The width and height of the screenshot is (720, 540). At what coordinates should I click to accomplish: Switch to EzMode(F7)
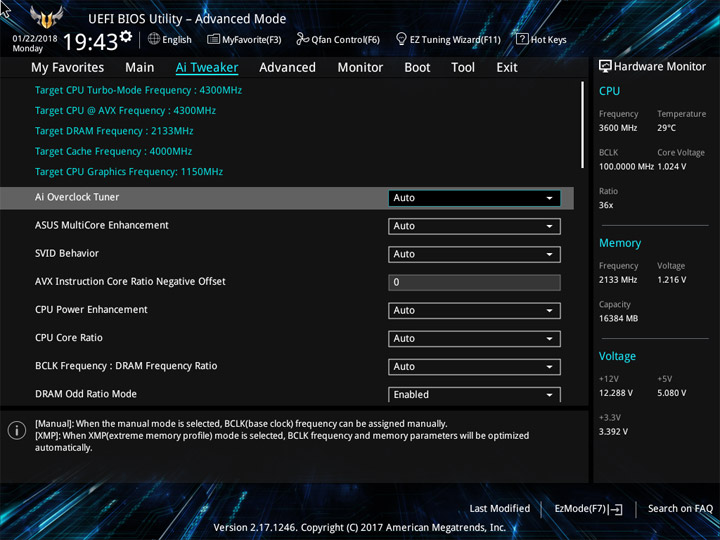coord(588,509)
